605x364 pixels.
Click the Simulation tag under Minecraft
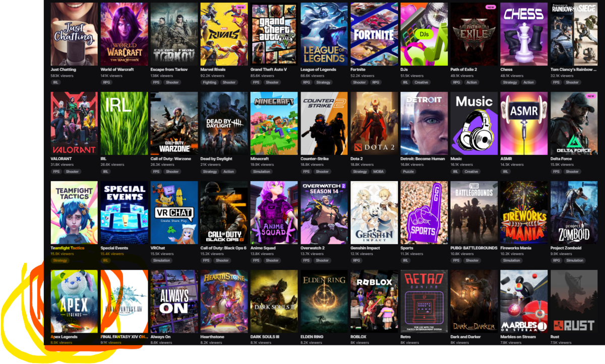[262, 171]
